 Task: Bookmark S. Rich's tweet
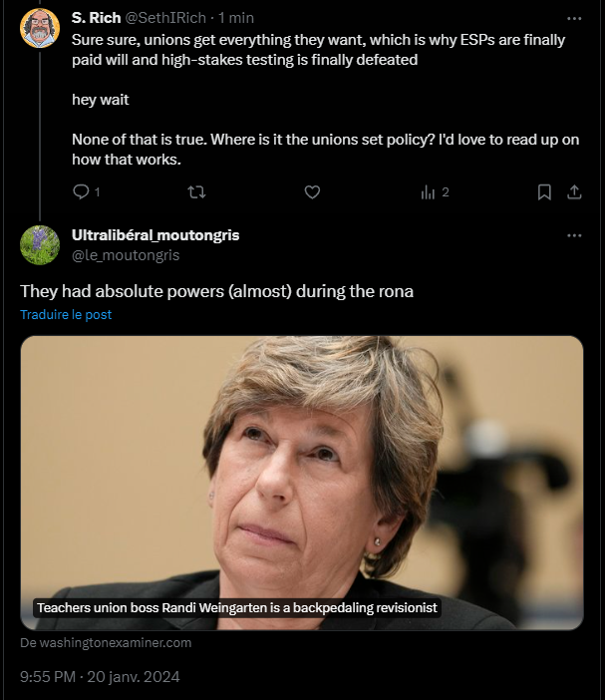(544, 192)
